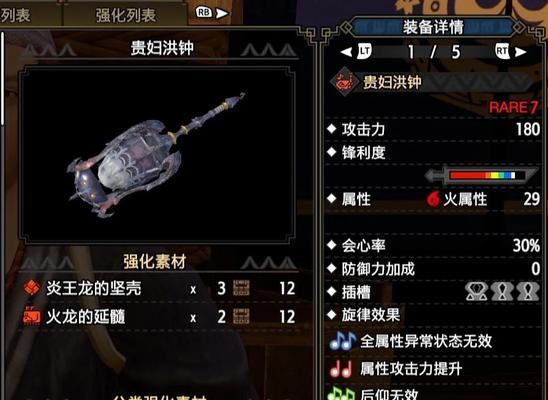The width and height of the screenshot is (548, 400).
Task: Go to next equipment detail page arrow
Action: 520,52
